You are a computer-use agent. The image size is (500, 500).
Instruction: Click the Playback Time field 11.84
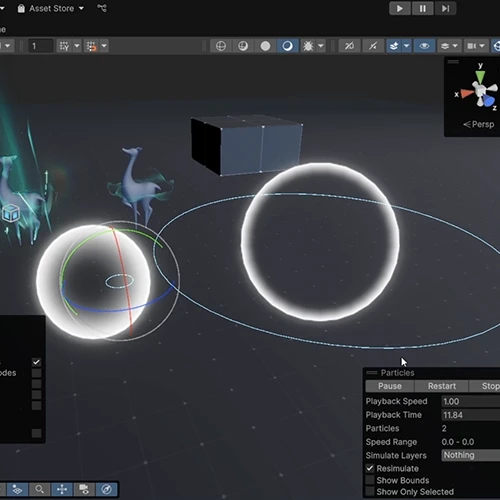pyautogui.click(x=471, y=415)
